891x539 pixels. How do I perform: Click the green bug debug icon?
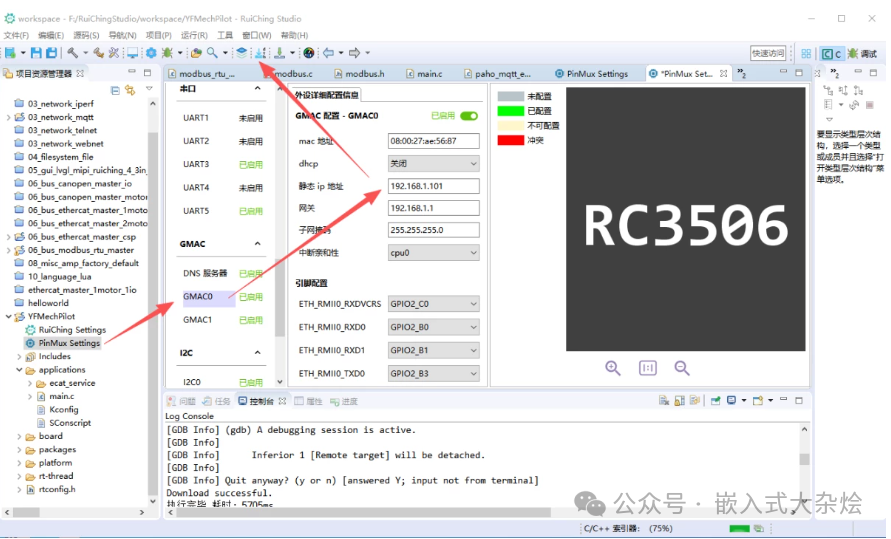pos(167,53)
